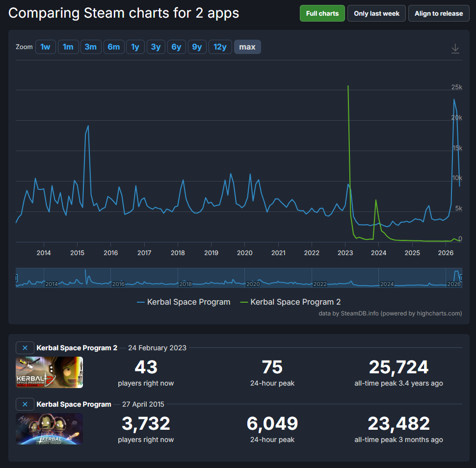This screenshot has width=476, height=468.
Task: Set zoom to 9y
Action: [x=197, y=47]
